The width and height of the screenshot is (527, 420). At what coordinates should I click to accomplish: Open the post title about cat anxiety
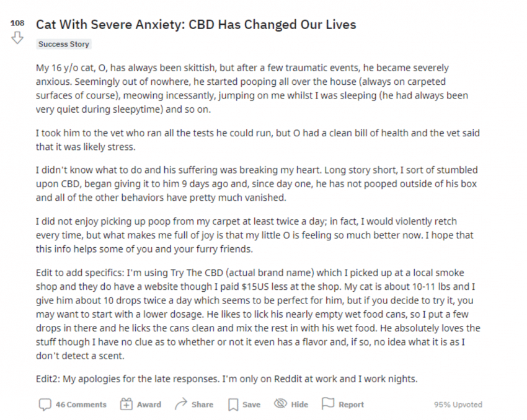196,25
